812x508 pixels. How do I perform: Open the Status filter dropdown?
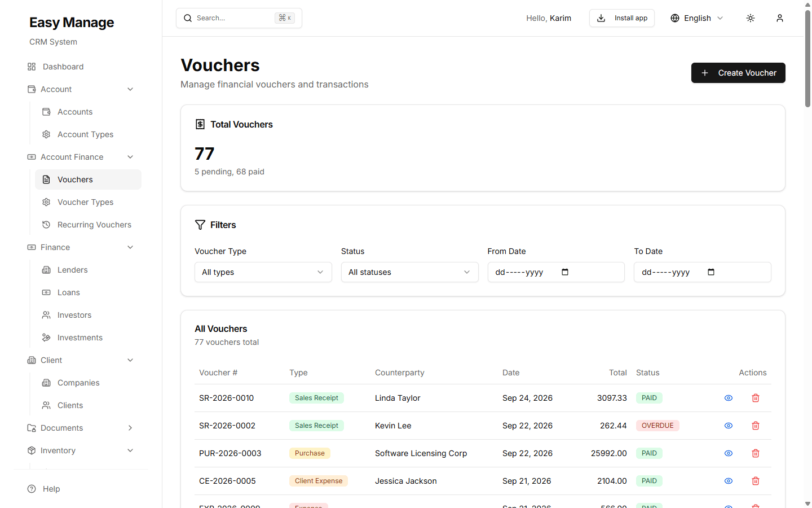410,272
